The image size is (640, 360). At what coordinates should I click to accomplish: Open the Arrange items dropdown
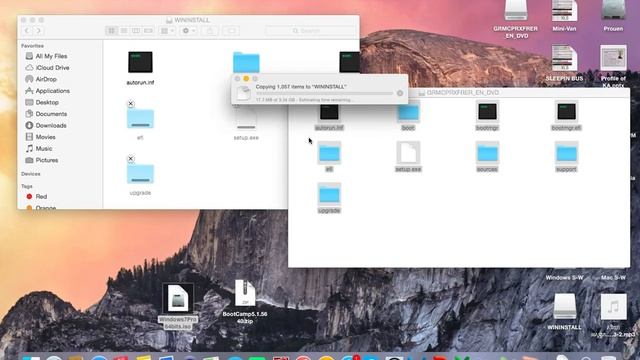click(x=167, y=31)
